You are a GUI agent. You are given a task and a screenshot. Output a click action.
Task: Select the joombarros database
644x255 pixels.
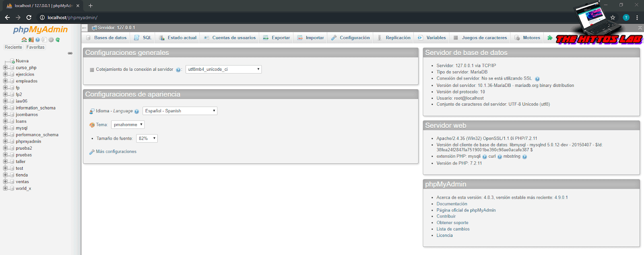[x=27, y=115]
